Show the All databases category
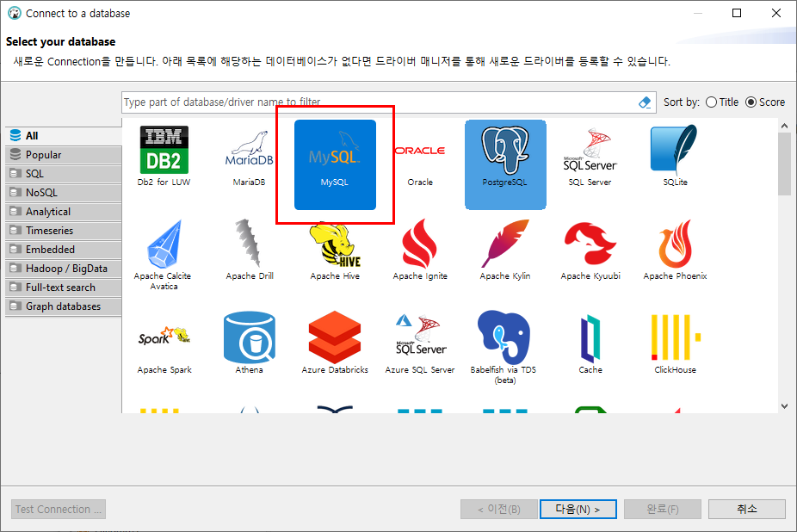The width and height of the screenshot is (797, 532). 64,136
